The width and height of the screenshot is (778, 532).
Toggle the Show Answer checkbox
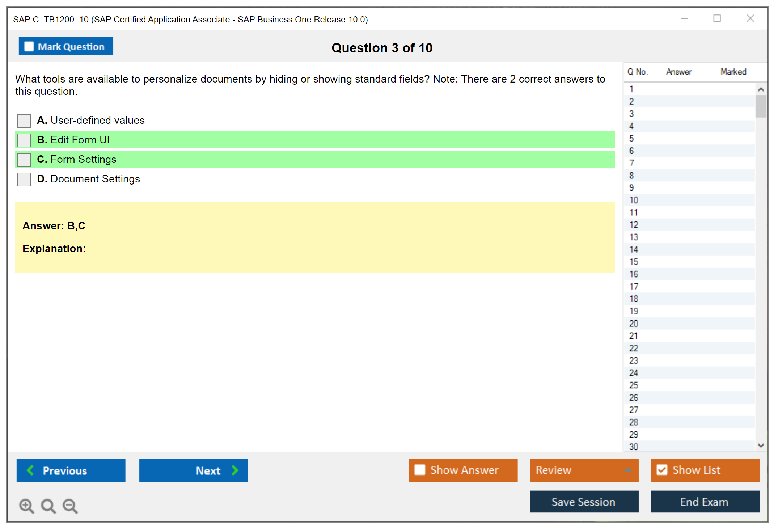click(420, 470)
